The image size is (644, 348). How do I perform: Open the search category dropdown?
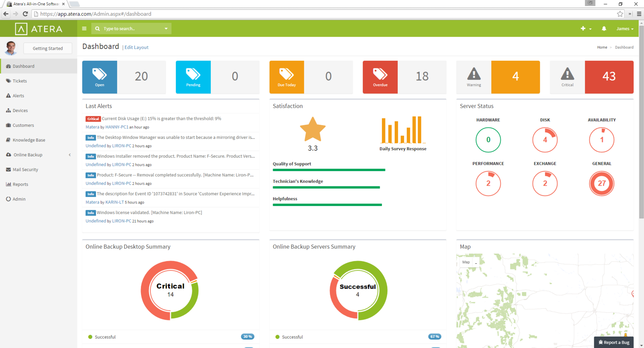pos(166,28)
